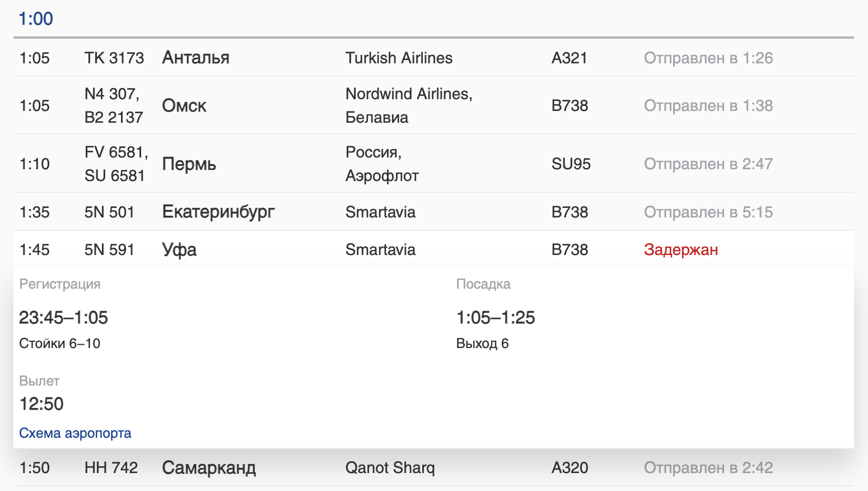Viewport: 868px width, 491px height.
Task: Click the red Задержан status
Action: [680, 249]
